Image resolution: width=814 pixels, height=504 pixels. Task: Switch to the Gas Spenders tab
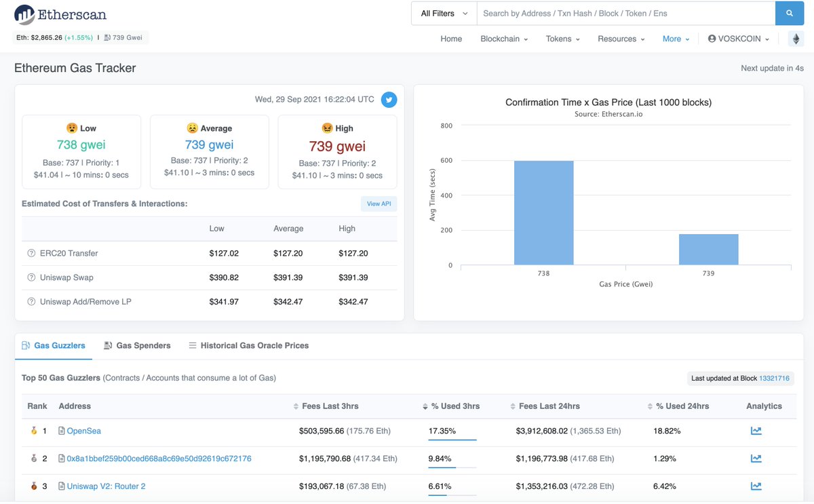point(137,346)
